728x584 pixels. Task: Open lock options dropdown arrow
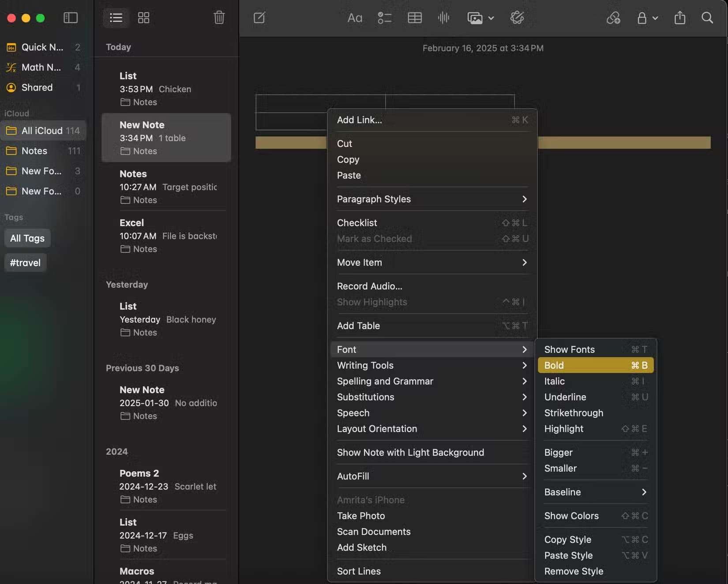(655, 18)
